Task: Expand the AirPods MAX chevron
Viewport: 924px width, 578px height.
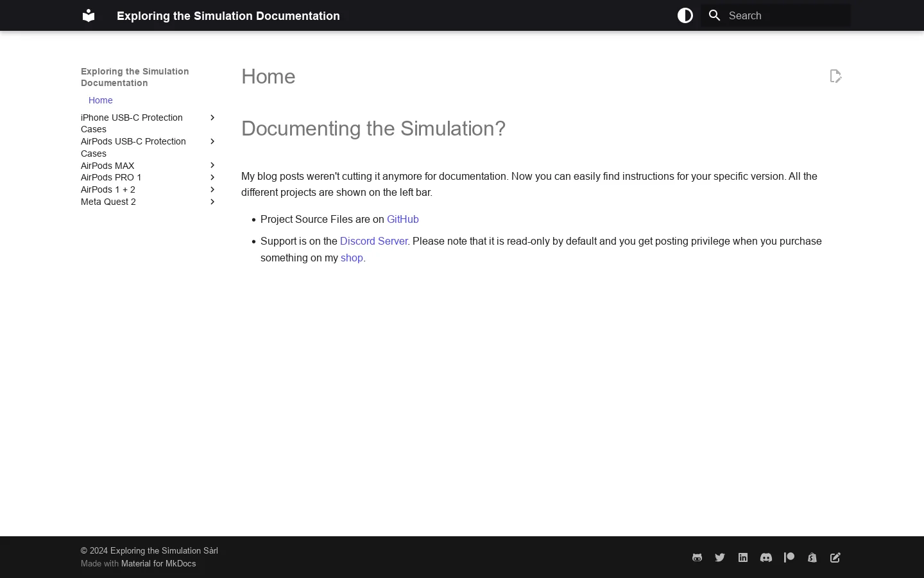Action: (212, 166)
